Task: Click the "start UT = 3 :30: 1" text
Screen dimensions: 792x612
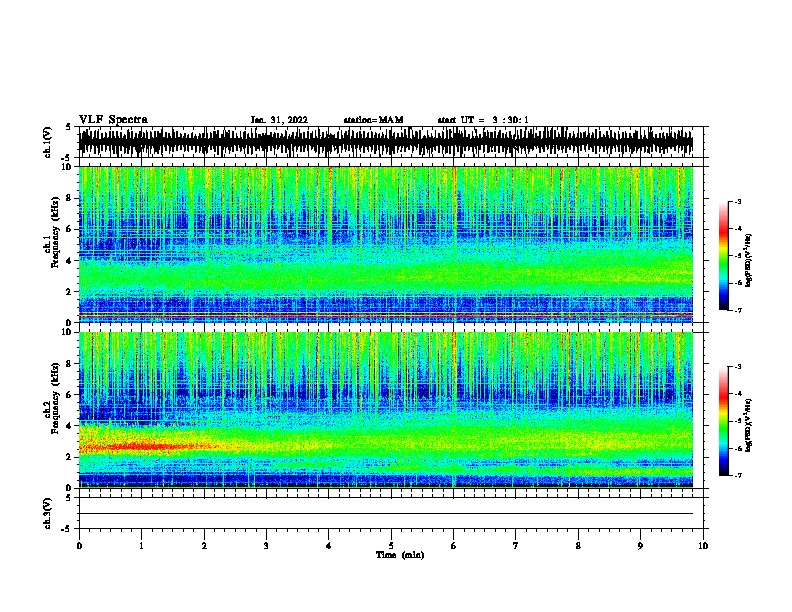Action: click(x=483, y=120)
